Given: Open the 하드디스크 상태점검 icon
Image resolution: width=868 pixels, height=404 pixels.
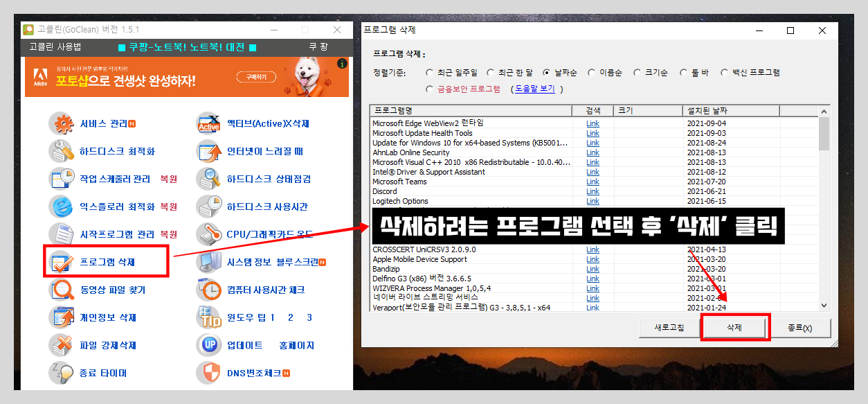Looking at the screenshot, I should point(208,179).
